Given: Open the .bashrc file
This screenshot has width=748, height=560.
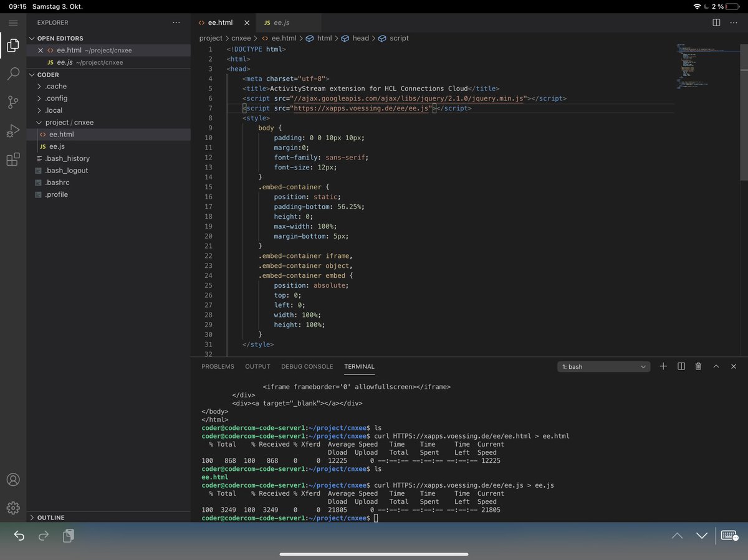Looking at the screenshot, I should (108, 183).
